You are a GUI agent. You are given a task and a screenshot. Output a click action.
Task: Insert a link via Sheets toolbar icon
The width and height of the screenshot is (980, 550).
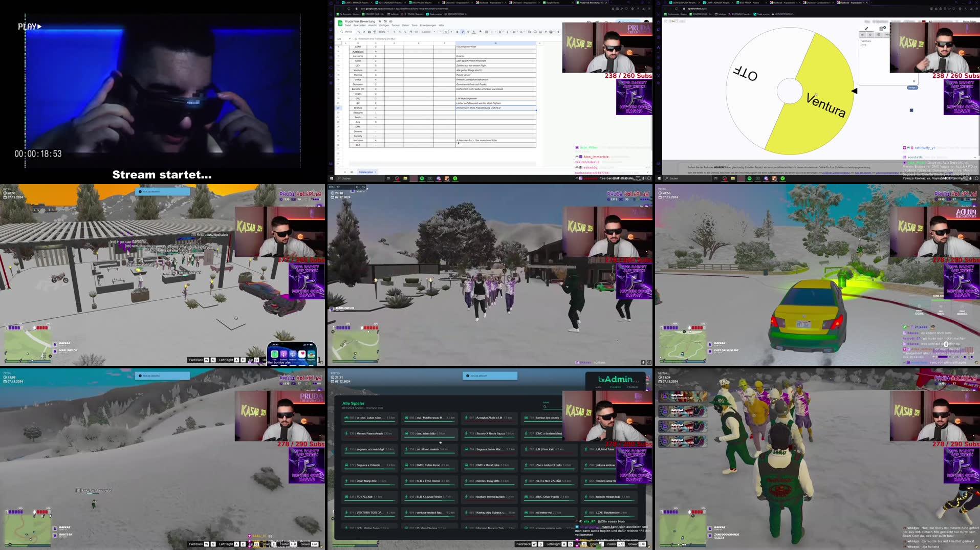530,32
